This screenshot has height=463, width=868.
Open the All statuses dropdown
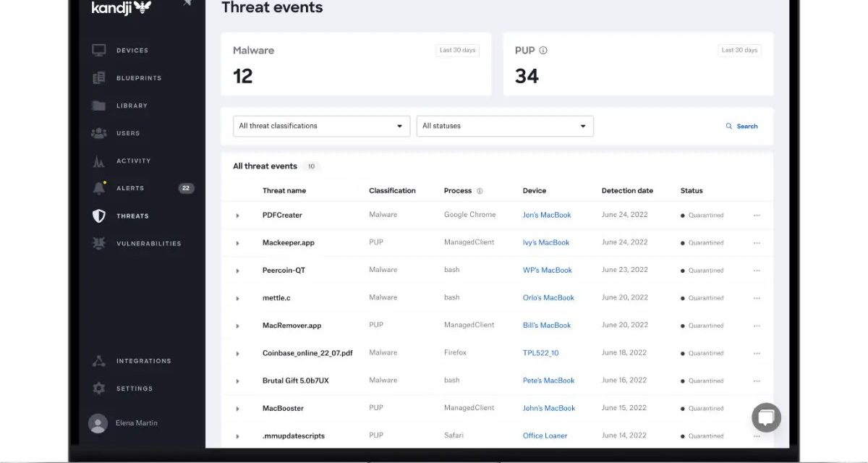pos(505,126)
